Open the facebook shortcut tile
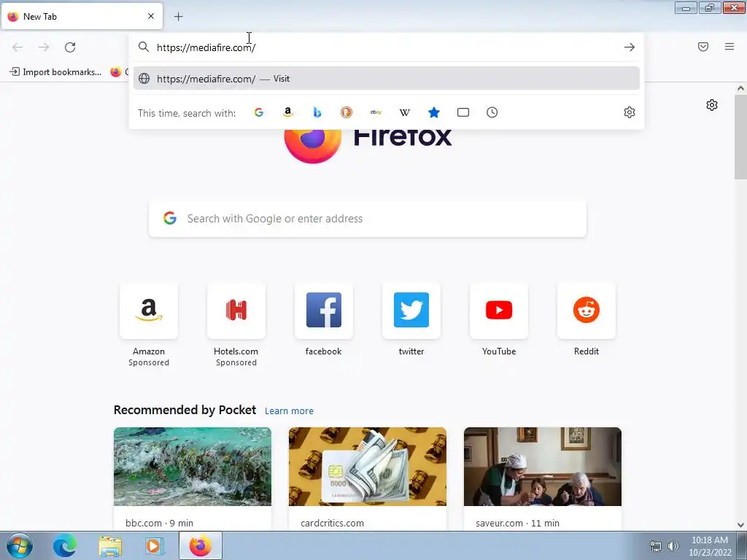Screen dimensions: 747x560 (323, 311)
